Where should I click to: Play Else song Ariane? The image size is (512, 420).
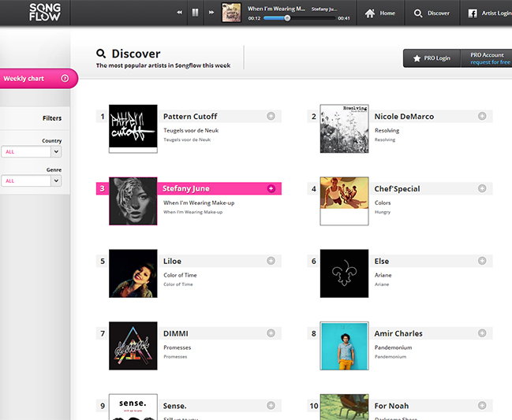(x=383, y=275)
